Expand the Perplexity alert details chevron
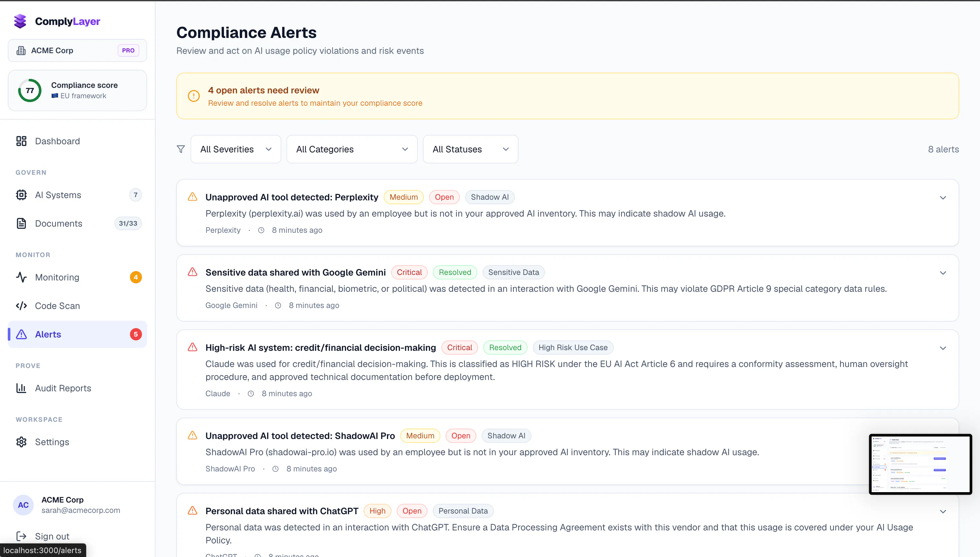Image resolution: width=980 pixels, height=557 pixels. (x=943, y=198)
